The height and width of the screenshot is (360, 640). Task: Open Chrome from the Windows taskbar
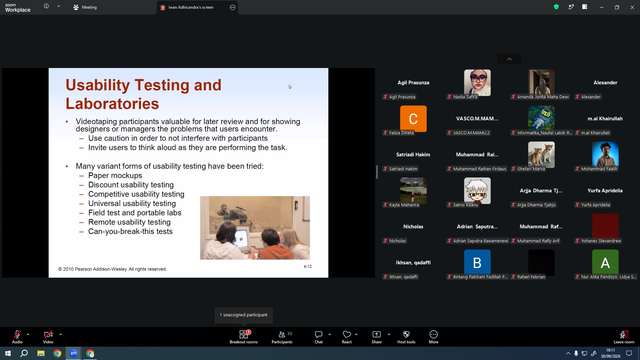[57, 353]
